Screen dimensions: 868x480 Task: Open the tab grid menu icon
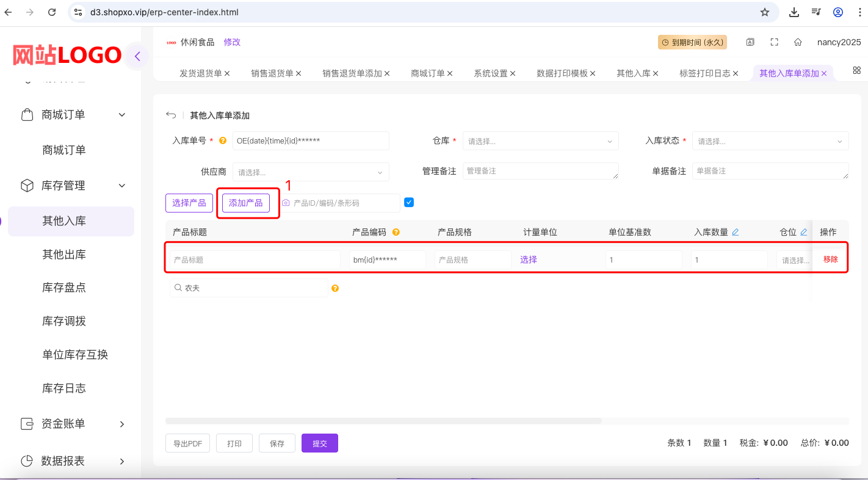point(856,71)
